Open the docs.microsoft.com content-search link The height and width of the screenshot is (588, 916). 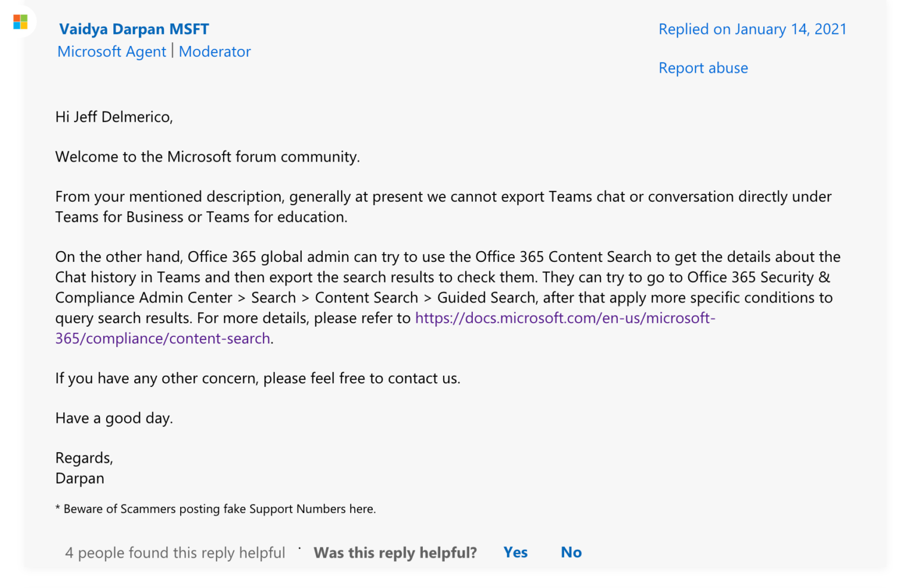[565, 318]
